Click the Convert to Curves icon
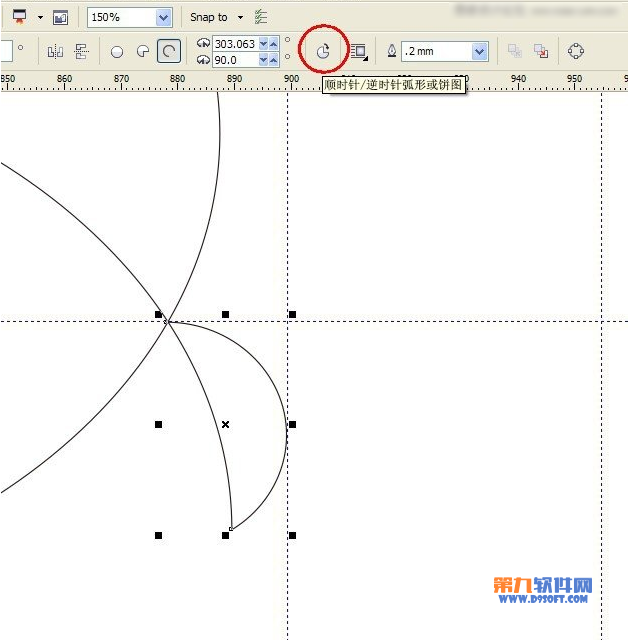Screen dimensions: 629x640 [x=576, y=51]
